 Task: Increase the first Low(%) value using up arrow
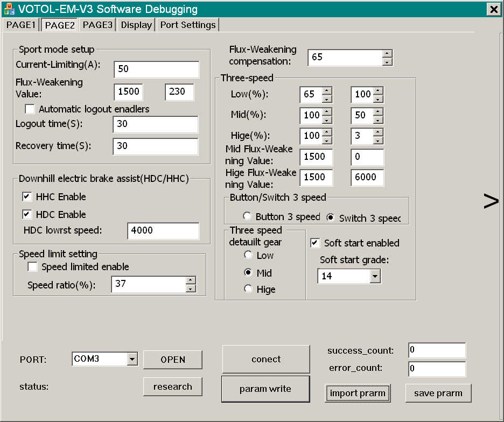click(327, 90)
